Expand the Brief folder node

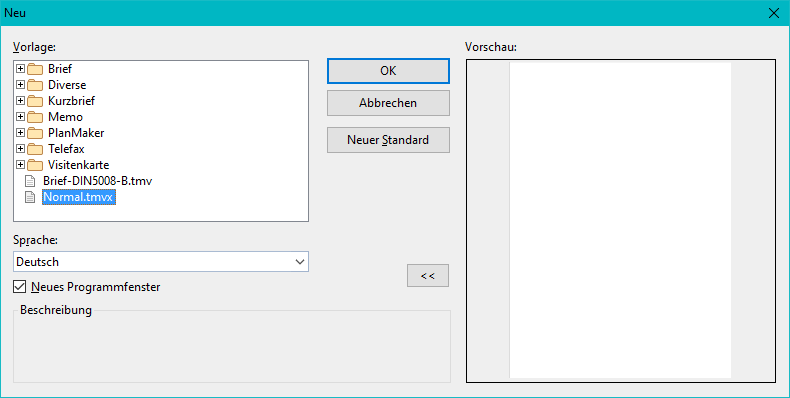point(20,69)
